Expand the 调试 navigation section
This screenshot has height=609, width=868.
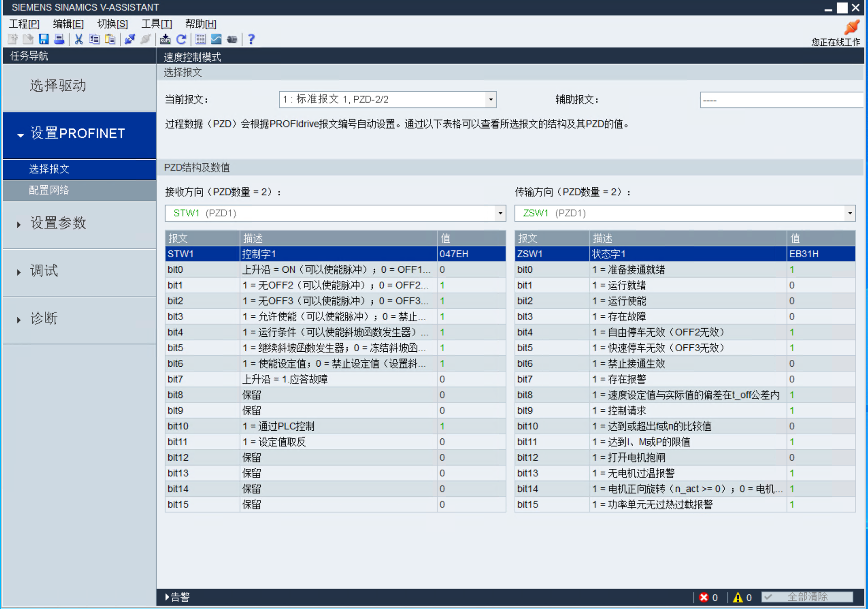click(19, 272)
